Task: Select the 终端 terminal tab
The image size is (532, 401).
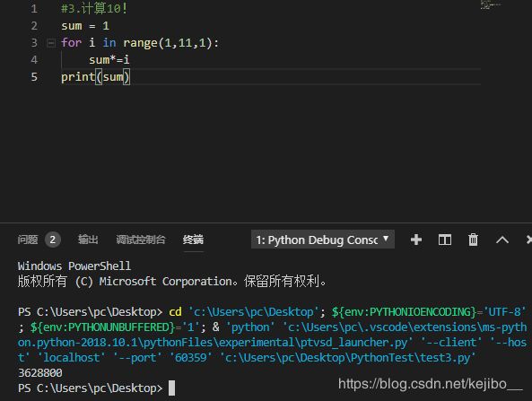Action: (193, 240)
